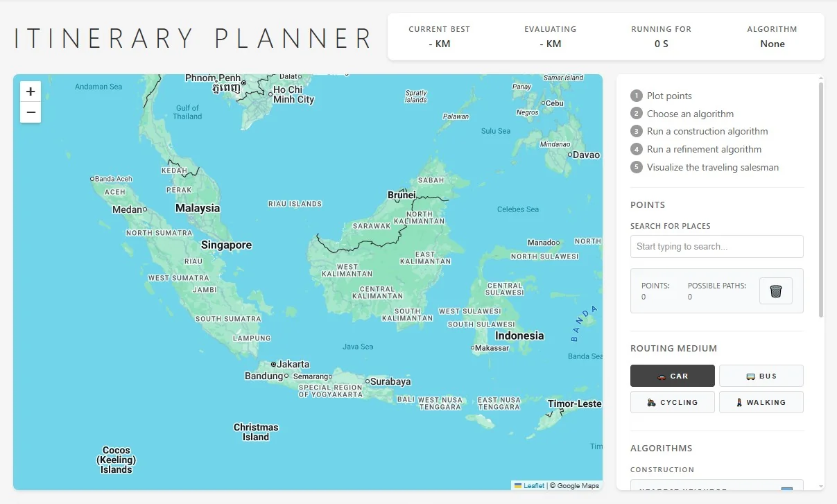The height and width of the screenshot is (504, 837).
Task: Click the North Sumatra label
Action: 159,233
